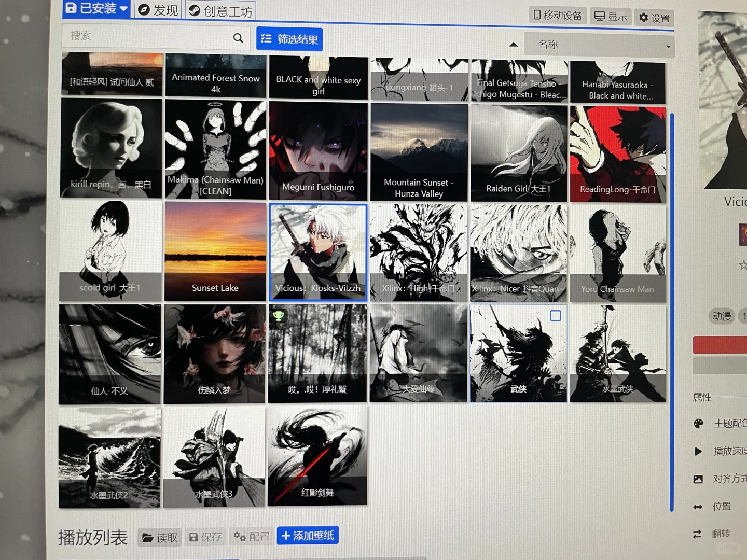Select Animated Forest Snow 4k wallpaper

click(216, 76)
